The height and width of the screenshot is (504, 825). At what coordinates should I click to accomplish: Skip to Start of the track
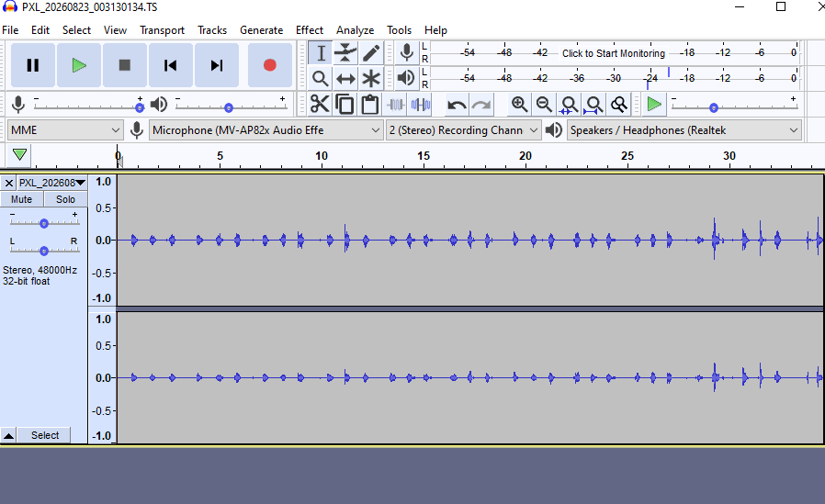point(171,65)
